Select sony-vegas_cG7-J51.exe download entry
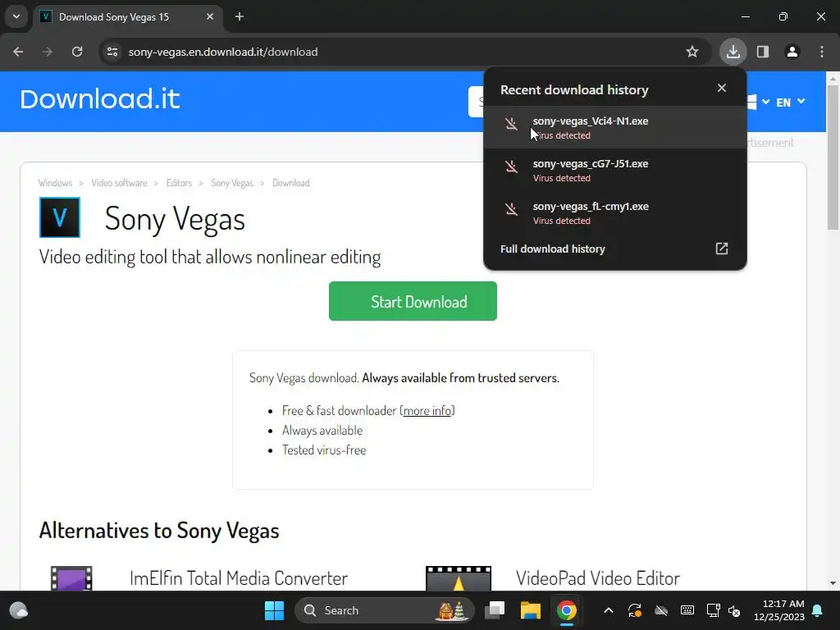 coord(615,171)
